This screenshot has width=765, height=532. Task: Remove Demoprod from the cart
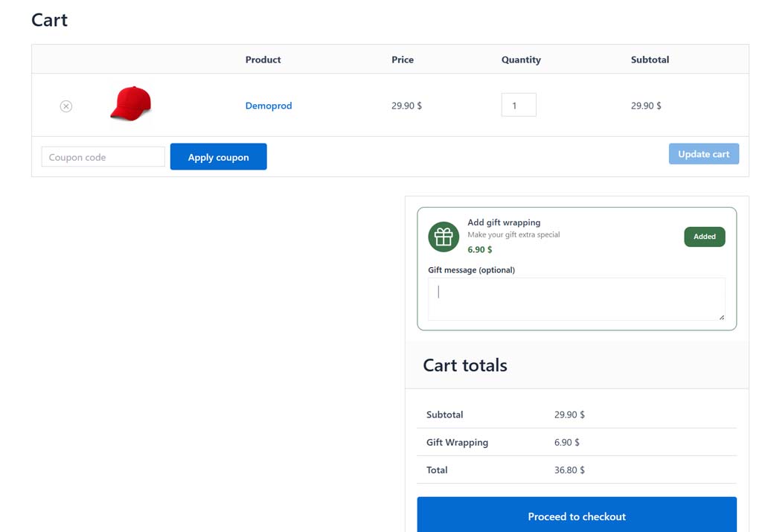[x=66, y=106]
